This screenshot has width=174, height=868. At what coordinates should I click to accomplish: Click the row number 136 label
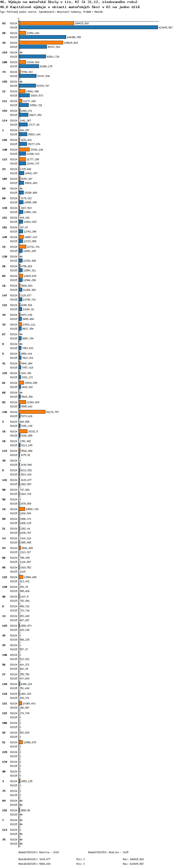(4, 412)
